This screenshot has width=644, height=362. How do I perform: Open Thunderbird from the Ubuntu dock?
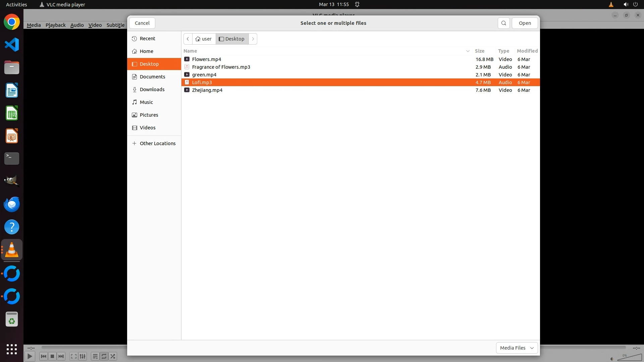(12, 204)
